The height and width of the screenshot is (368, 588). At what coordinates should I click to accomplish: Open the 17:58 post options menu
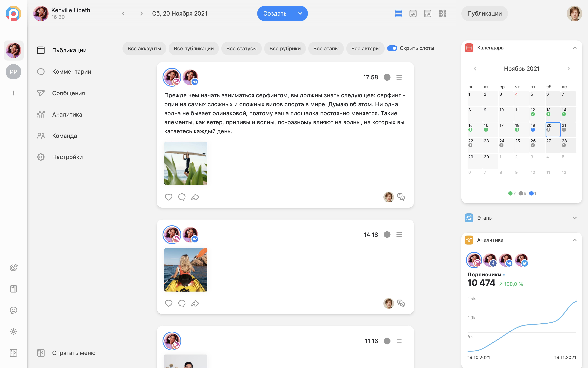(399, 77)
